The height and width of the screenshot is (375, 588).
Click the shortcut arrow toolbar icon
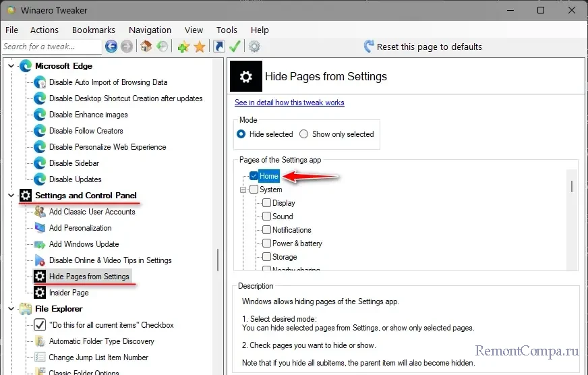(x=218, y=47)
